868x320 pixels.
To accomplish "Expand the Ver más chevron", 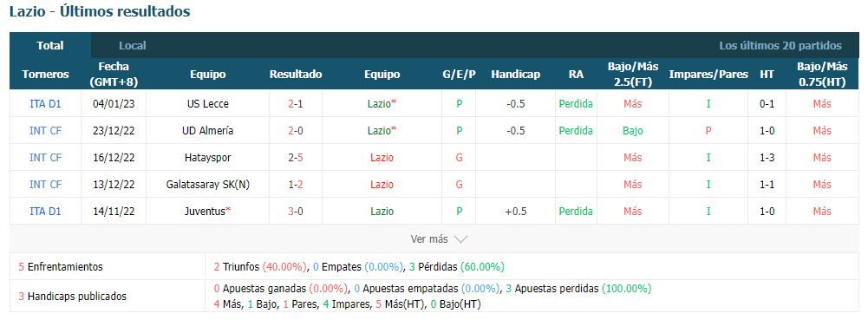I will click(x=460, y=239).
